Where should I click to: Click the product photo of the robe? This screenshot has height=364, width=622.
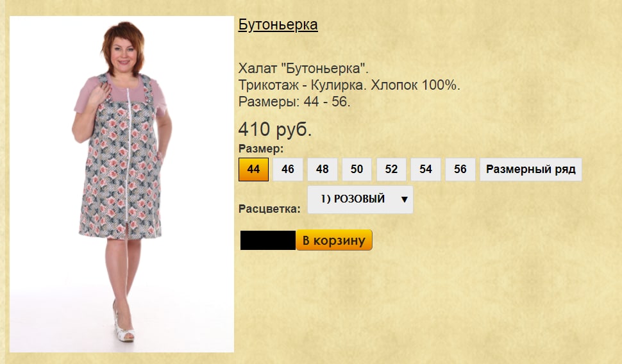122,184
